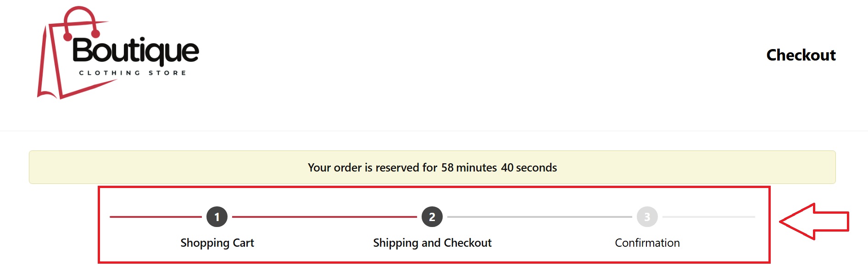Click the faint line right of step 3

tap(708, 217)
